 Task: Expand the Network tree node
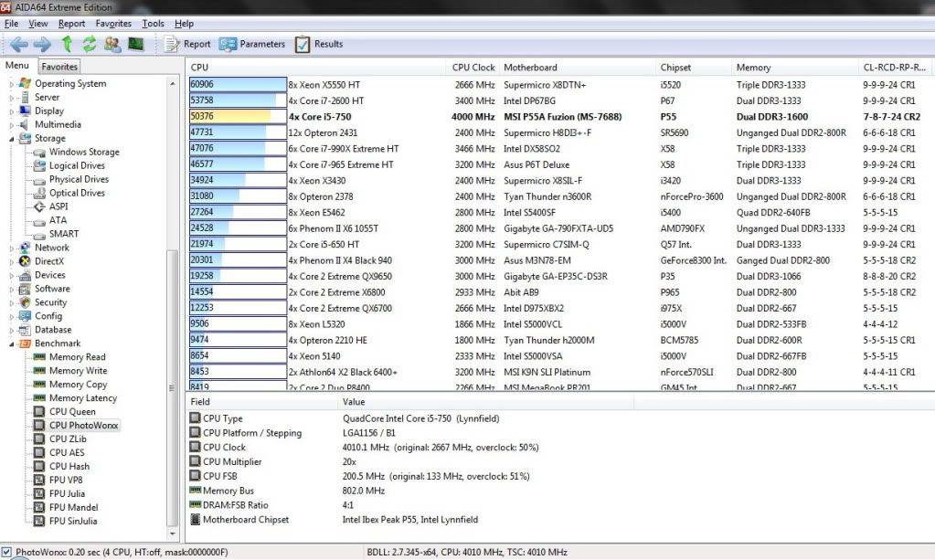[x=11, y=248]
